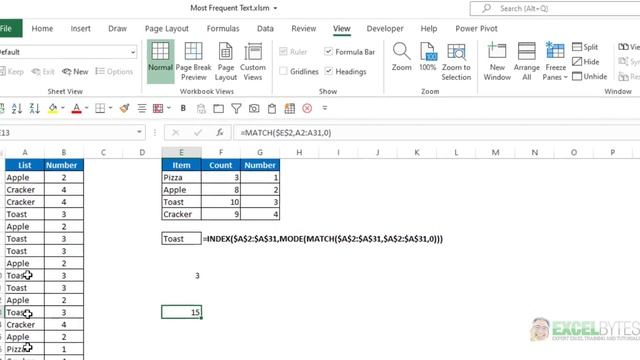Select cell containing 15
640x360 pixels.
tap(182, 312)
